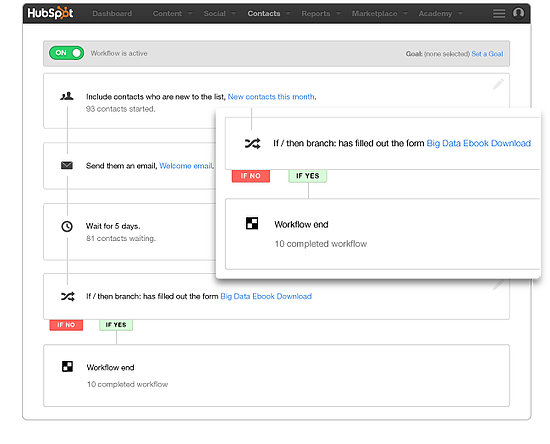
Task: Open the Welcome email link
Action: click(x=186, y=166)
